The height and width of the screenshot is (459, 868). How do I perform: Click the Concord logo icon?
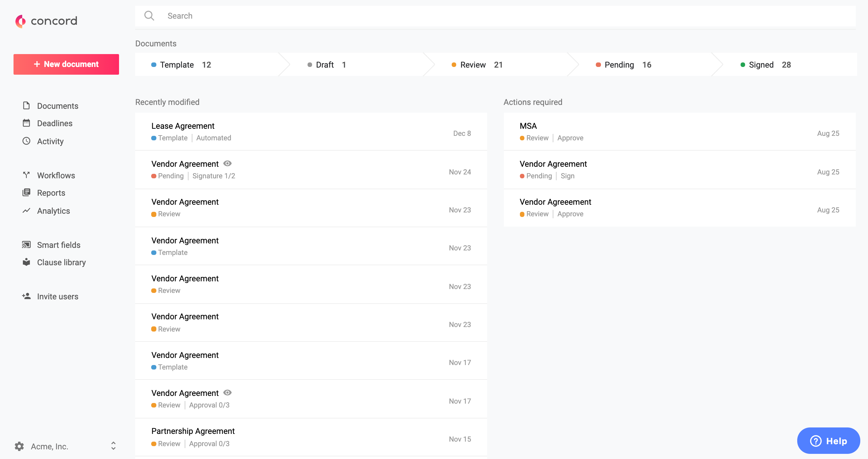click(x=21, y=21)
